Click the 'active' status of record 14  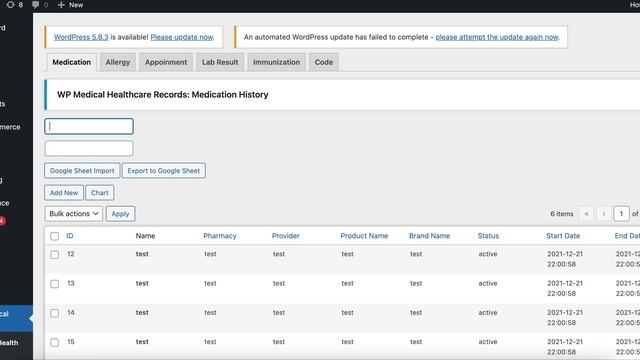click(488, 313)
